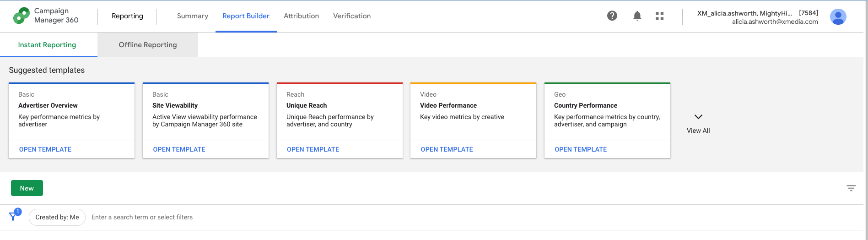868x240 pixels.
Task: Open the filter funnel icon with badge
Action: (x=15, y=215)
